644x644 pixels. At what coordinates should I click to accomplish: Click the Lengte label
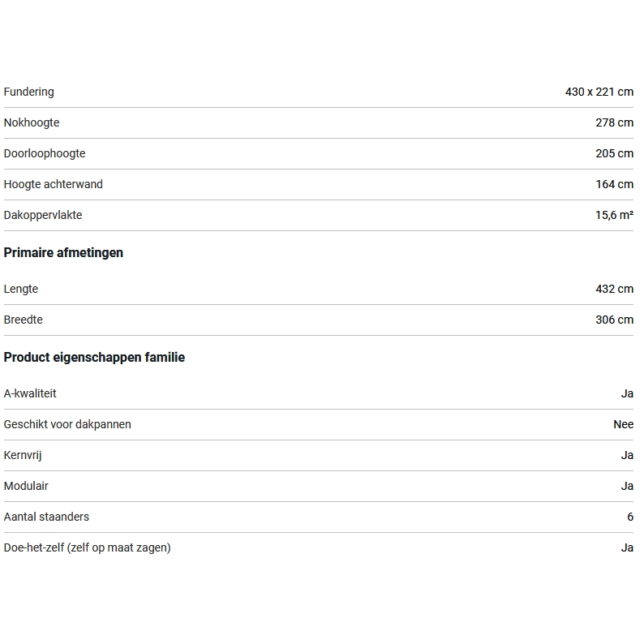pyautogui.click(x=21, y=290)
